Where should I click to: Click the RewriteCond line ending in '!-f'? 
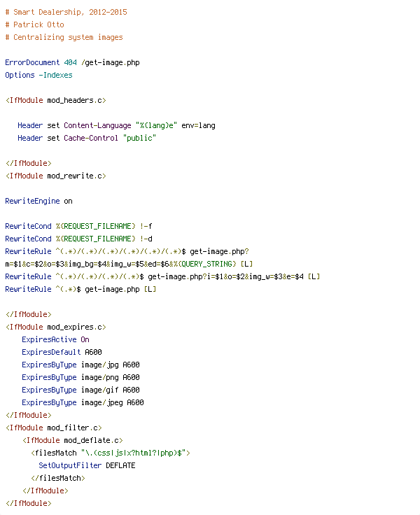click(x=78, y=226)
